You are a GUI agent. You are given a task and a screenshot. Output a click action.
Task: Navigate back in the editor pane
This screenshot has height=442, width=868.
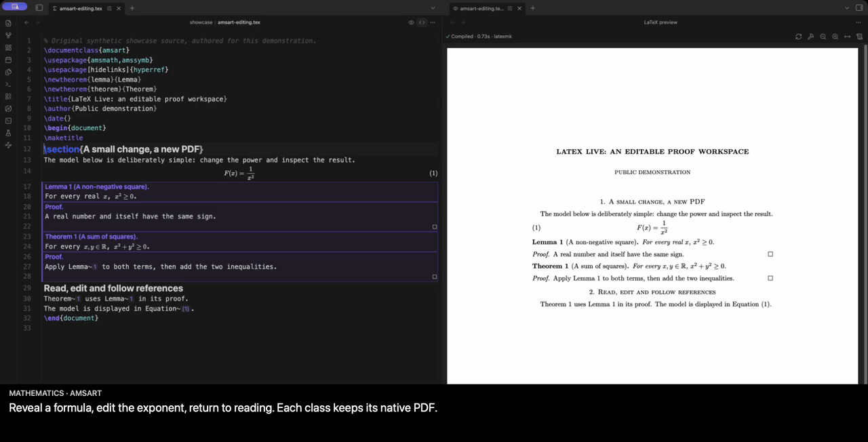click(x=26, y=22)
